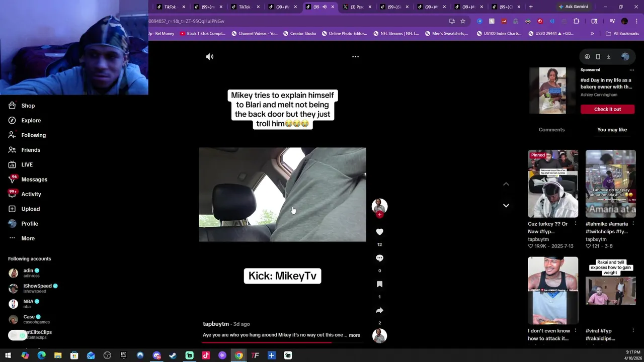The width and height of the screenshot is (644, 362).
Task: Open the NFL Streams bookmark
Action: 396,34
